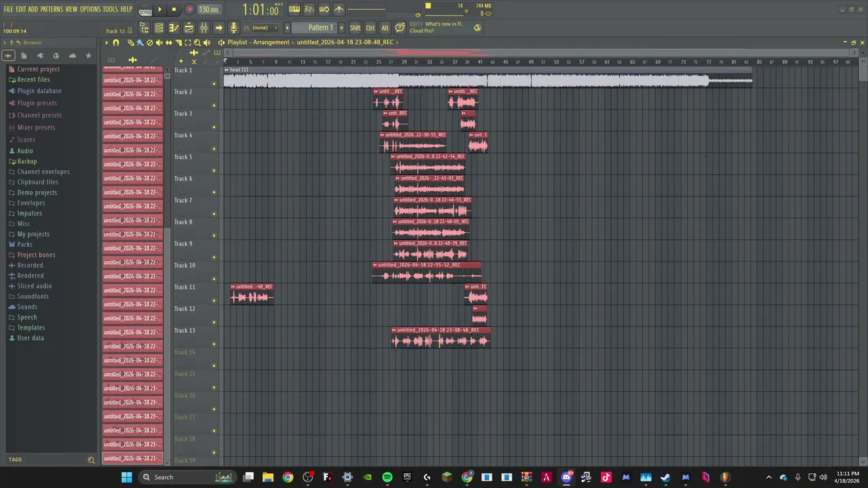This screenshot has height=488, width=868.
Task: Toggle Song/Pattern mode button
Action: coord(145,10)
